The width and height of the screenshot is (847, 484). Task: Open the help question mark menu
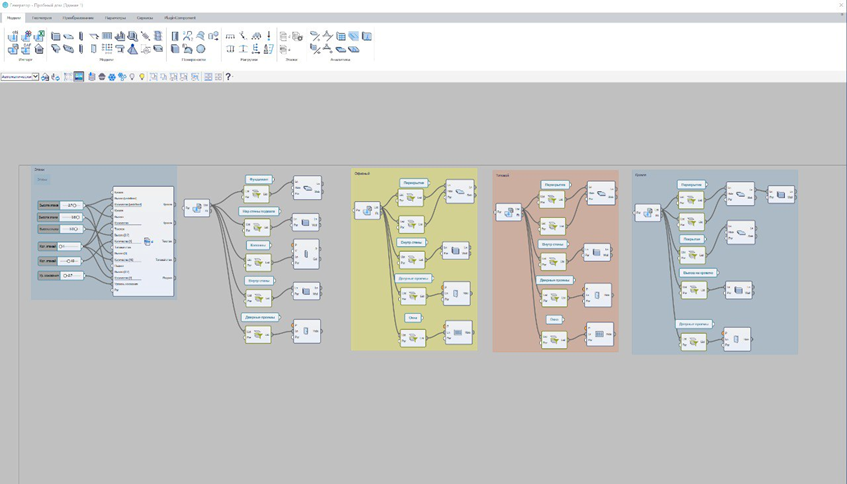point(228,77)
